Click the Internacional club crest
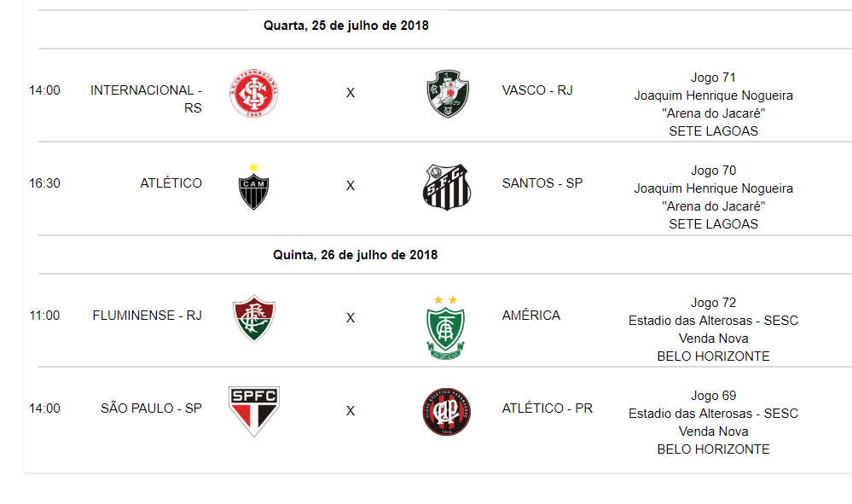This screenshot has width=852, height=504. coord(254,94)
